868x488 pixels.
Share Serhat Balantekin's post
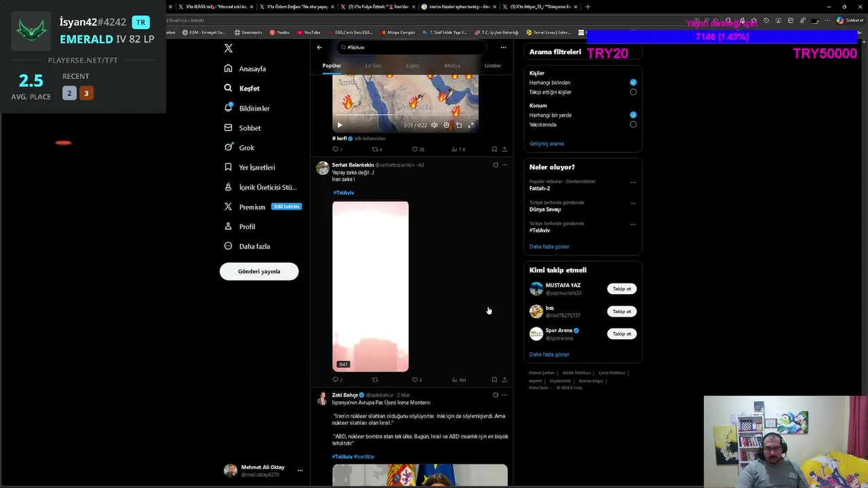tap(504, 380)
